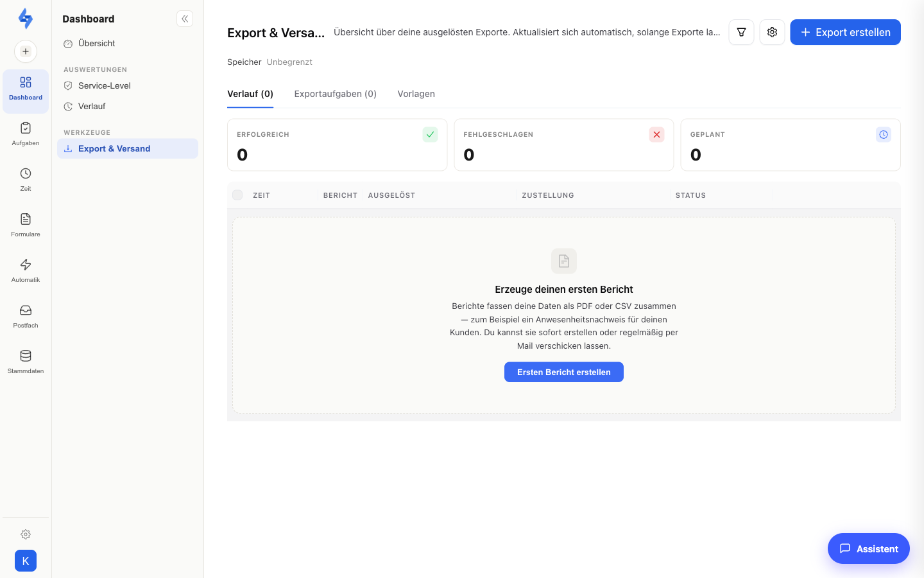Click Export erstellen button
The image size is (924, 578).
(x=845, y=32)
